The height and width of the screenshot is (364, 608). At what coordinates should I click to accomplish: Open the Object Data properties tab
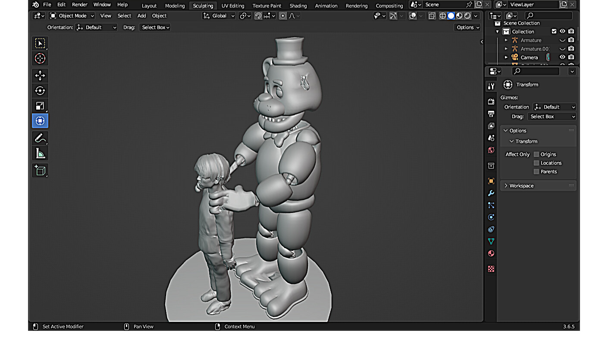491,241
